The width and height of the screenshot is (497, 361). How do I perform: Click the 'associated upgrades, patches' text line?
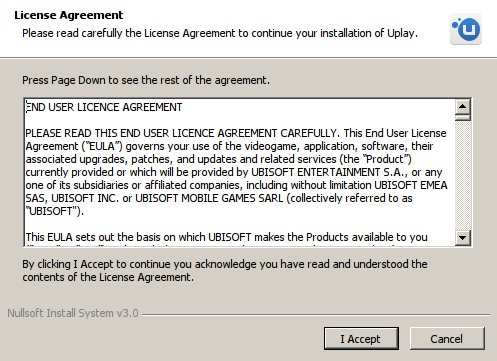pyautogui.click(x=219, y=159)
